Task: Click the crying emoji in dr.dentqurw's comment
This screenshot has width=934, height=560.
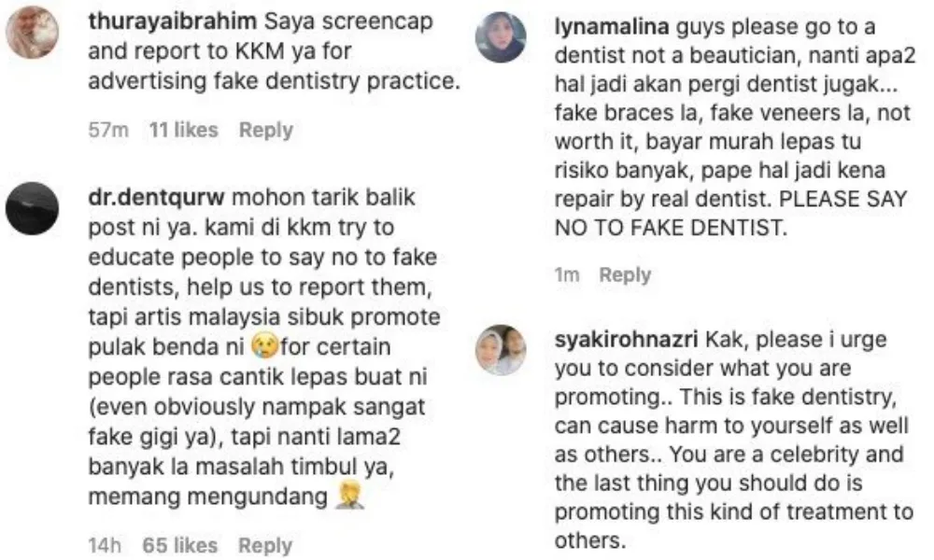Action: [x=265, y=345]
